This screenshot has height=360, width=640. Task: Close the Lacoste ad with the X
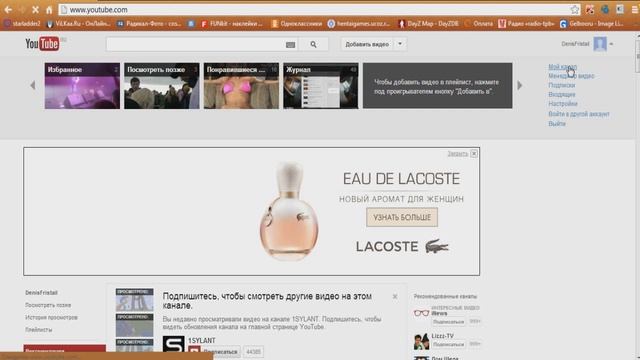click(x=474, y=153)
